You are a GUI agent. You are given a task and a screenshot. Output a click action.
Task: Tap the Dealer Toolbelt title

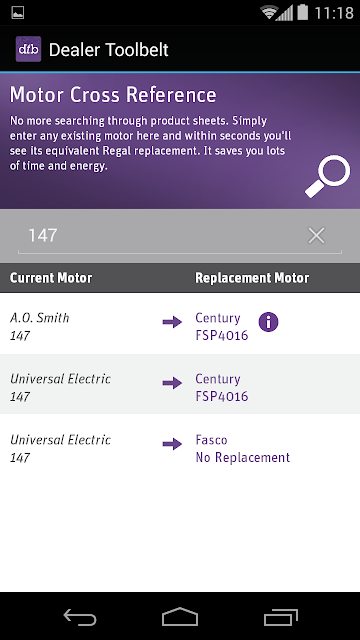coord(109,50)
